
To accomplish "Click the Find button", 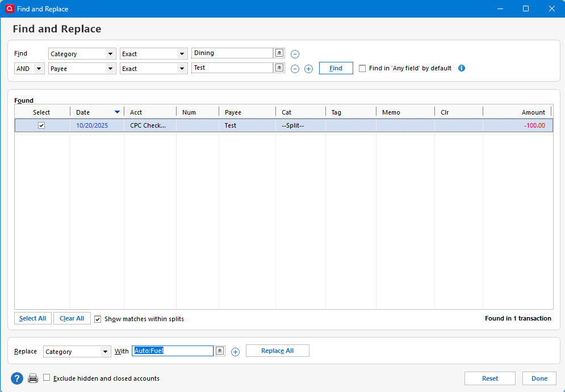I will (336, 68).
